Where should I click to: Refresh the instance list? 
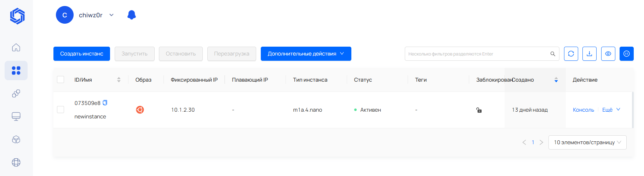click(571, 54)
